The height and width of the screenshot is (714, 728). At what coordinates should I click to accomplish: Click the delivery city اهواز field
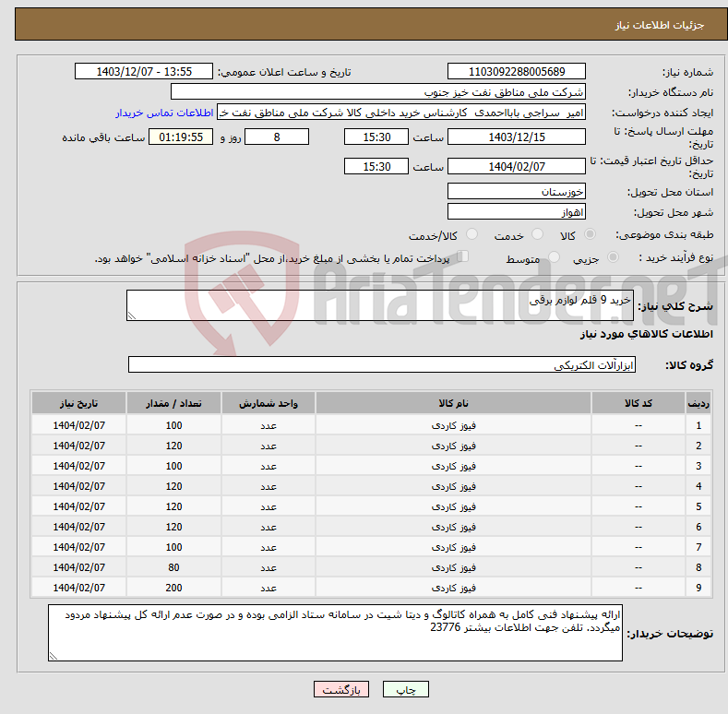[517, 211]
